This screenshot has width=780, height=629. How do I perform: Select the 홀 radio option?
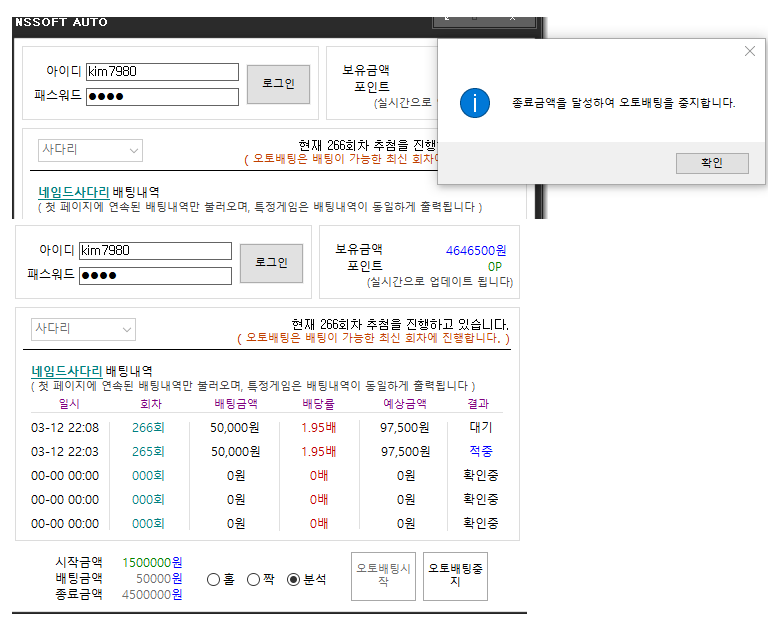coord(214,580)
